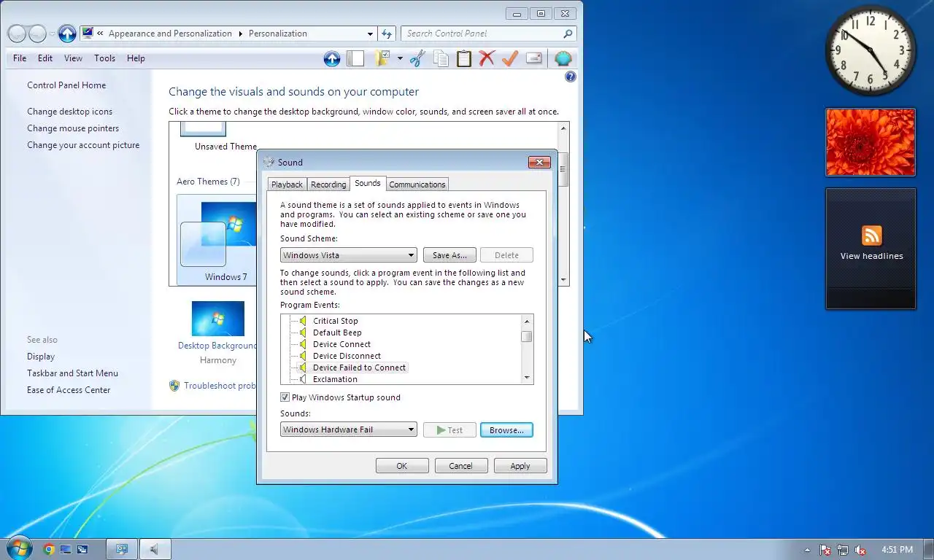Viewport: 934px width, 560px height.
Task: Open the File menu
Action: [x=20, y=58]
